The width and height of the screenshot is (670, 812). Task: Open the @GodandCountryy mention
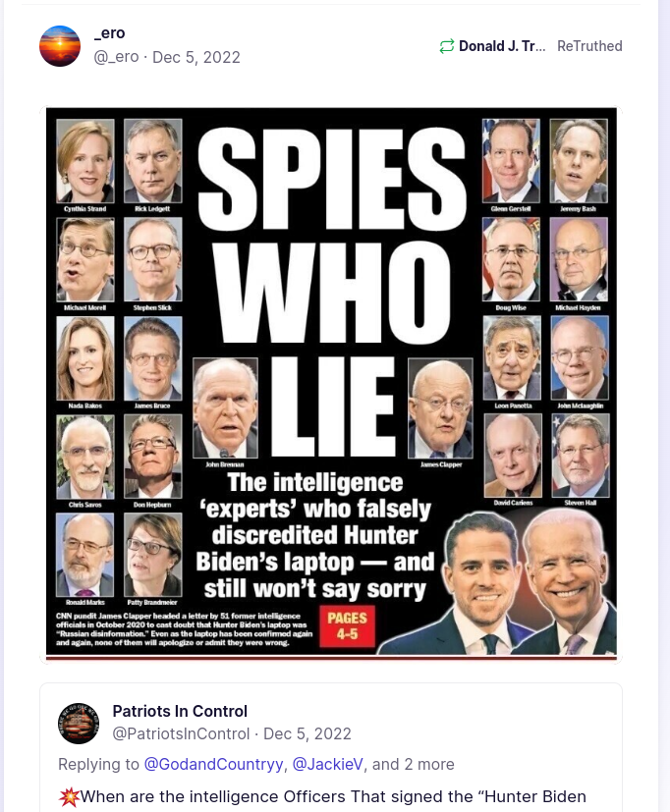(213, 764)
